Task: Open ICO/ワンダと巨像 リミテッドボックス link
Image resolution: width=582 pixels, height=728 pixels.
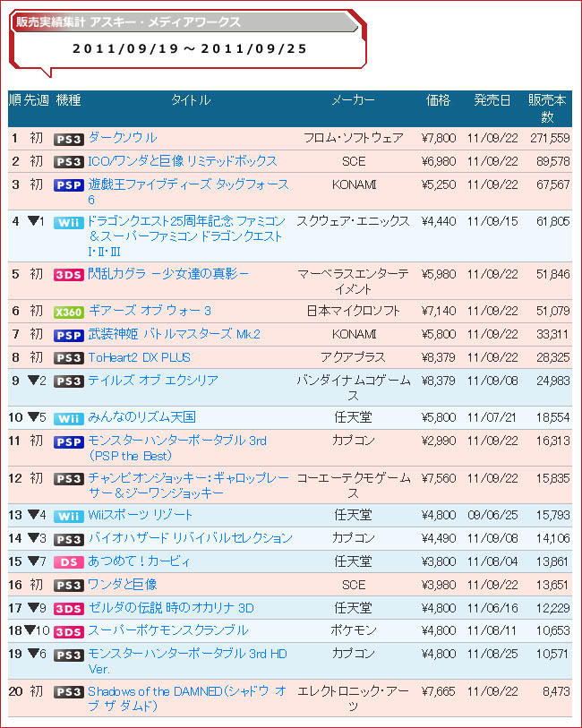Action: pos(183,161)
